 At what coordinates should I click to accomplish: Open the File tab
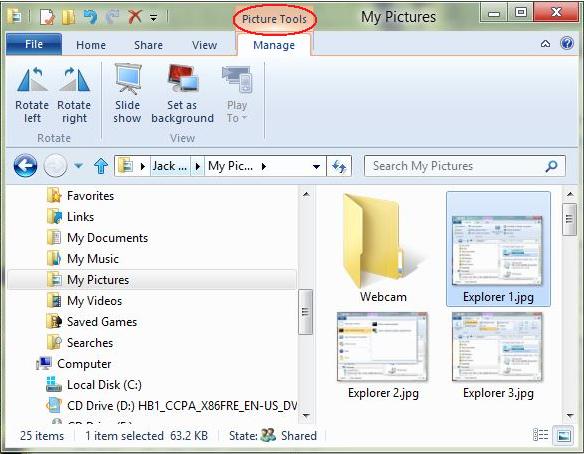[34, 44]
